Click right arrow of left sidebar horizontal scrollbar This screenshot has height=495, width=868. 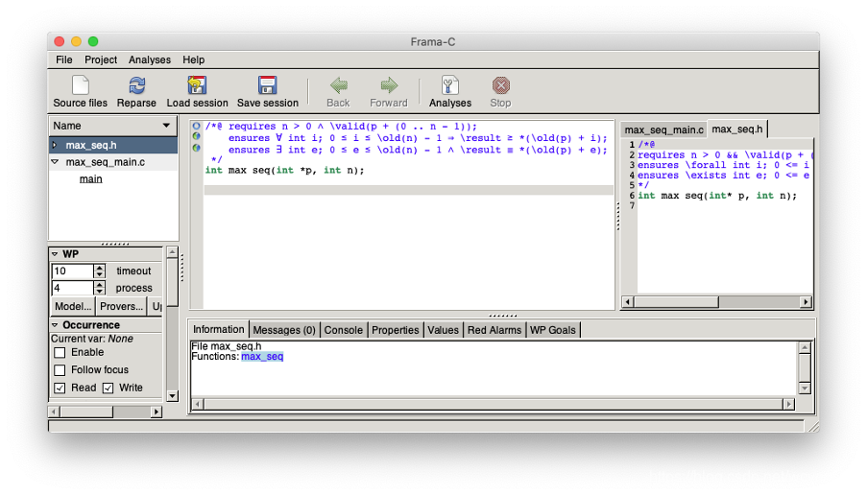click(x=157, y=412)
